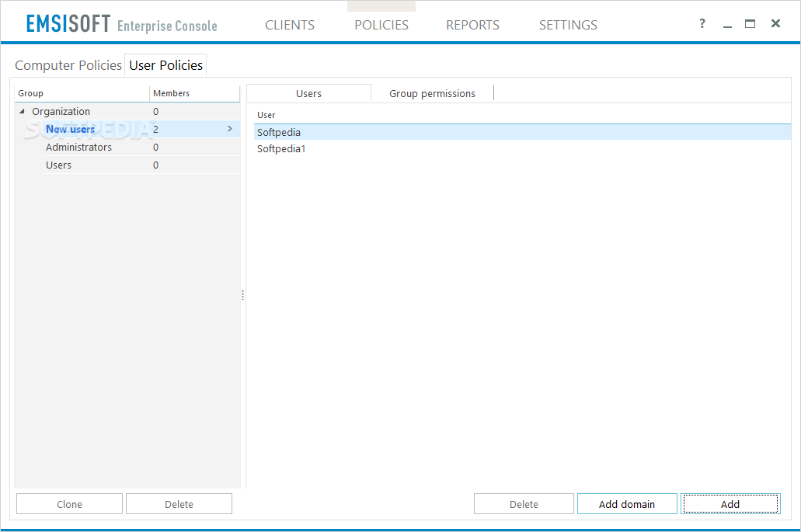Click the Administrators member count 0
The image size is (801, 532).
click(x=156, y=147)
